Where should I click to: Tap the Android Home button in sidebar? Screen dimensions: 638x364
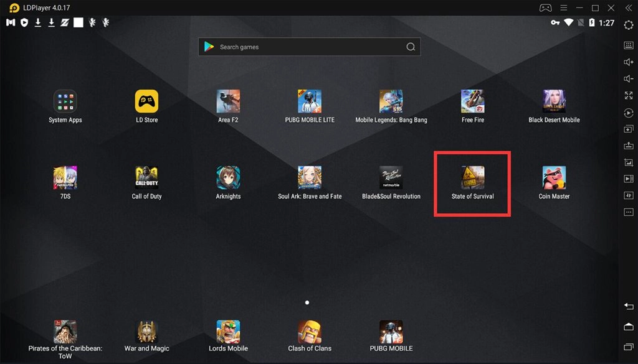629,327
